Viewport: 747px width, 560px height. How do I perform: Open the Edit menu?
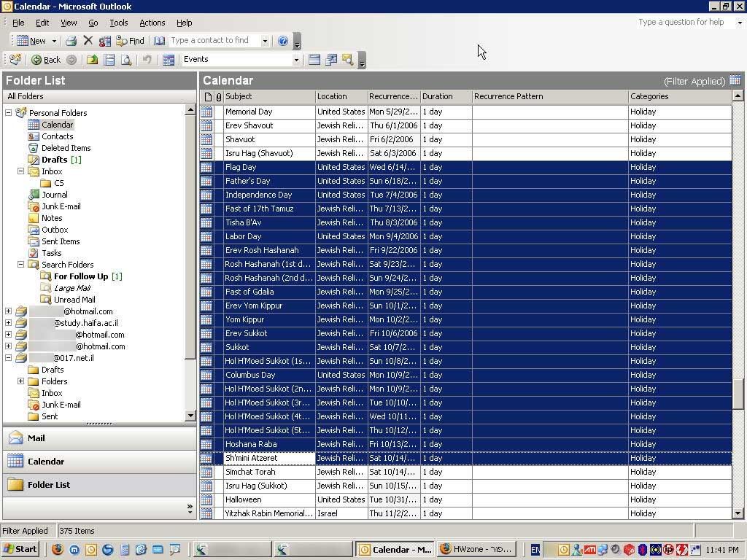42,23
